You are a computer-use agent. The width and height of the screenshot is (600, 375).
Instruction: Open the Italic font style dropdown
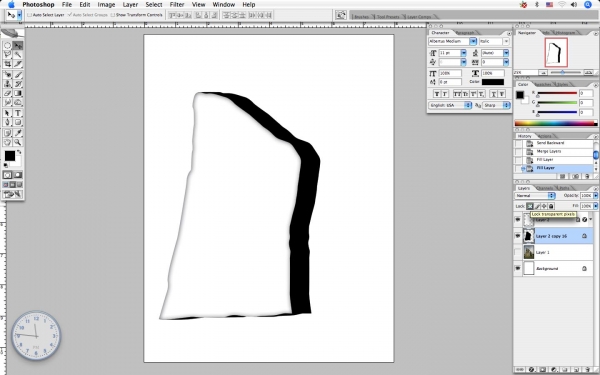click(506, 41)
